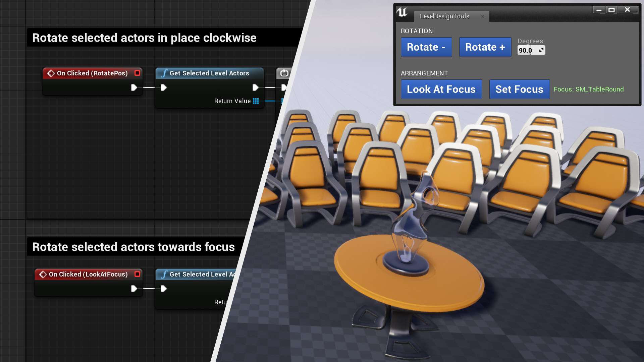Select the LevelDesignTools tab
644x362 pixels.
pos(444,16)
